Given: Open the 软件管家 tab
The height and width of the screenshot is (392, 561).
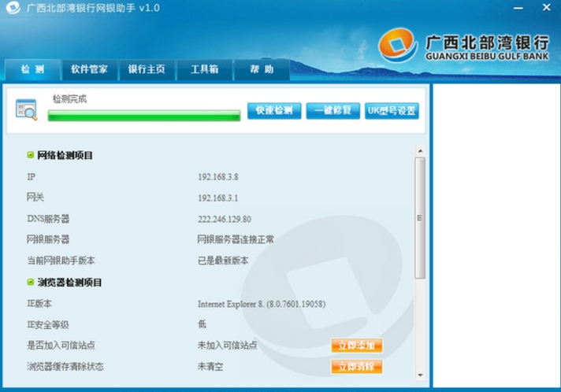Looking at the screenshot, I should (90, 69).
